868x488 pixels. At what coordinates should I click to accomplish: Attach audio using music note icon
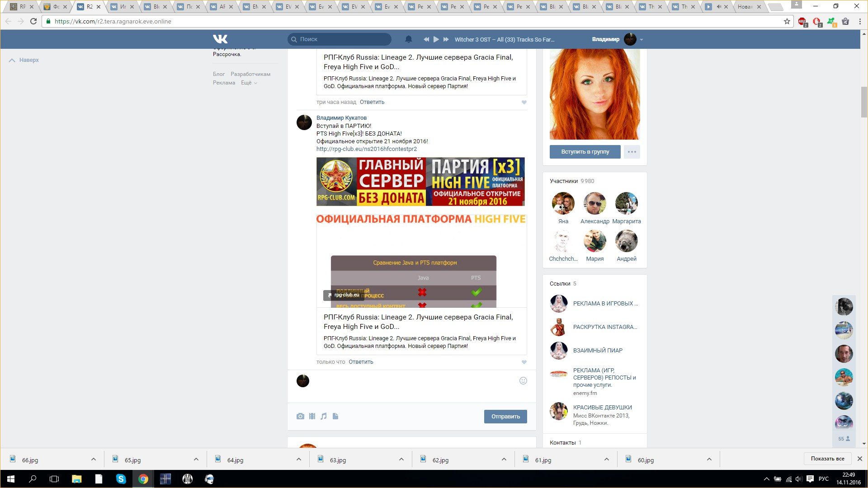pos(324,416)
